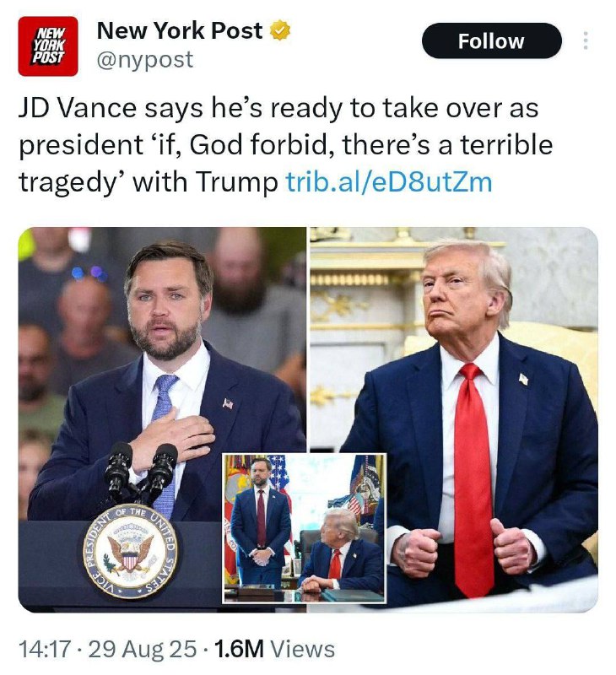
Task: Open the New York Post profile avatar
Action: click(48, 46)
